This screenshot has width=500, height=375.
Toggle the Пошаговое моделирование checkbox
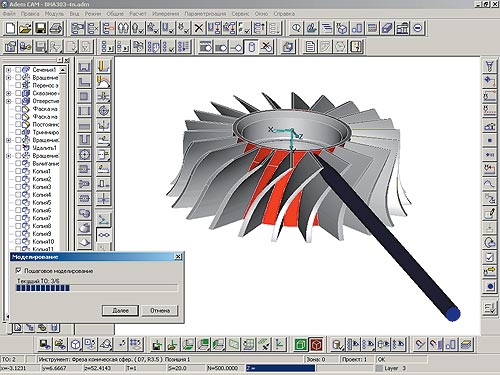pos(19,270)
